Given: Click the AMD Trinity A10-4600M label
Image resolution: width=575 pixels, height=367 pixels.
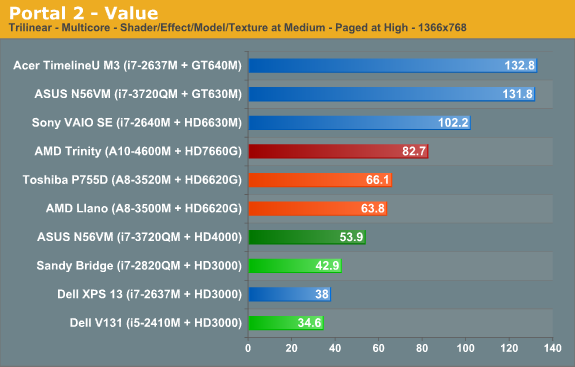Looking at the screenshot, I should [138, 151].
